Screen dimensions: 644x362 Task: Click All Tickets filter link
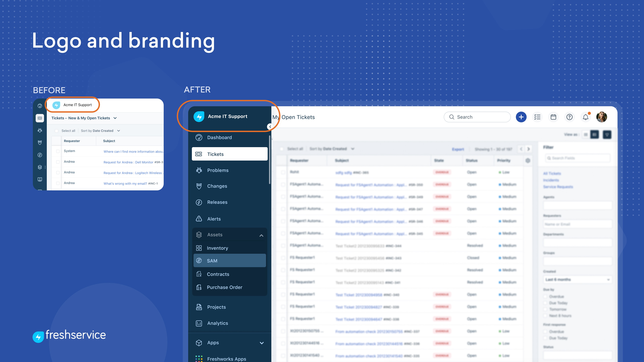[552, 173]
